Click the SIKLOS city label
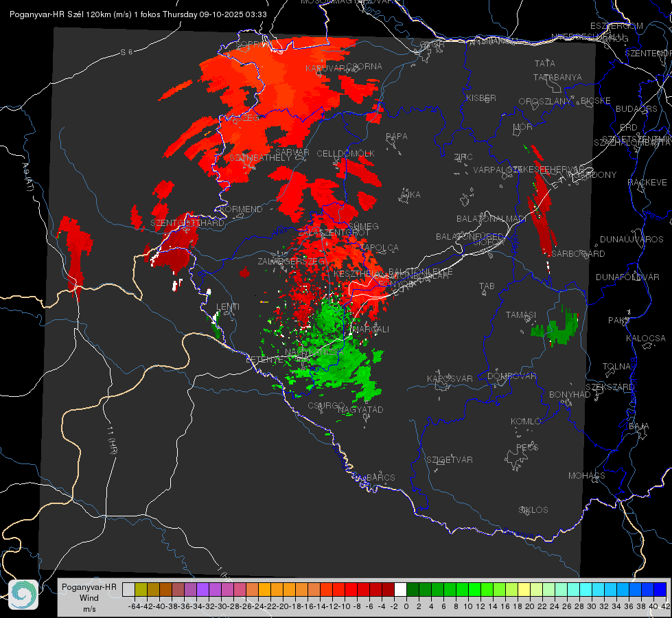The height and width of the screenshot is (618, 672). [x=533, y=510]
